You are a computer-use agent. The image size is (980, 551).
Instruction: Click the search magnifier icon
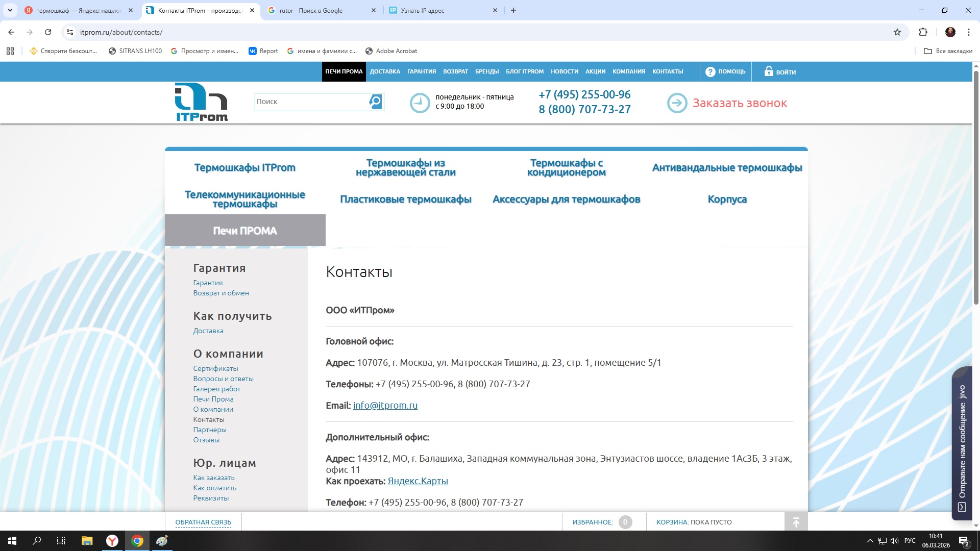376,102
